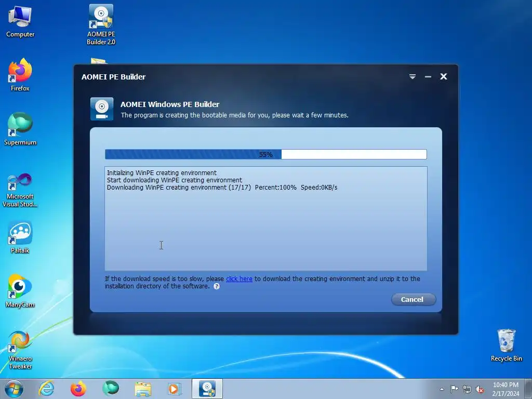The width and height of the screenshot is (532, 399).
Task: Select the AOMEI PE Builder taskbar button
Action: coord(207,389)
